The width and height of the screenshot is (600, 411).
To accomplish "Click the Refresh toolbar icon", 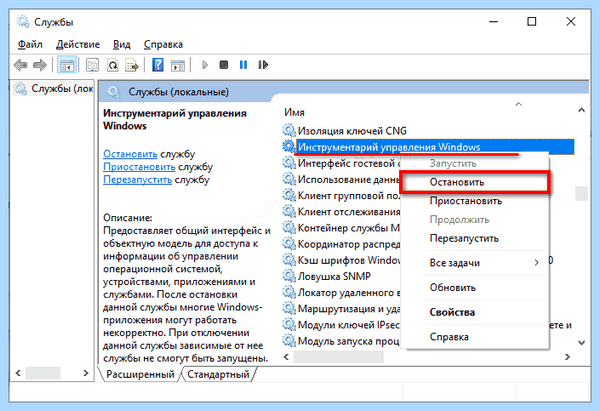I will 112,65.
